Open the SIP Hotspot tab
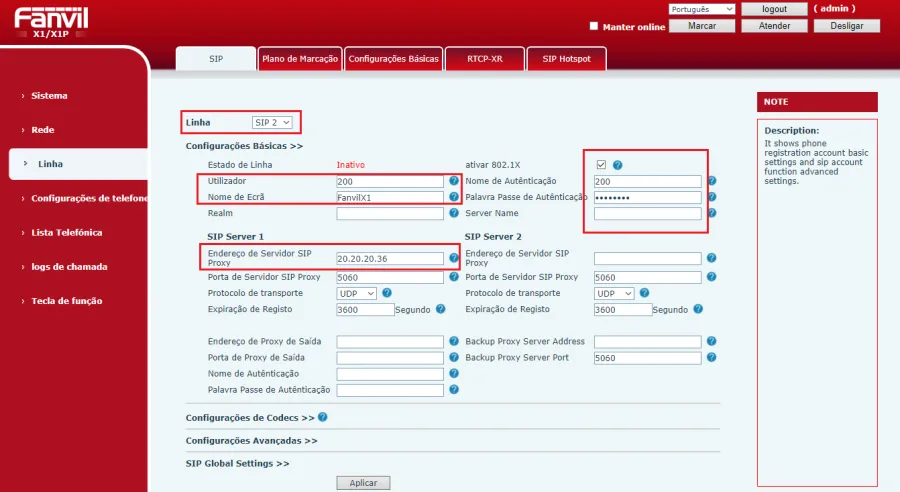Screen dimensions: 900x492 point(566,59)
